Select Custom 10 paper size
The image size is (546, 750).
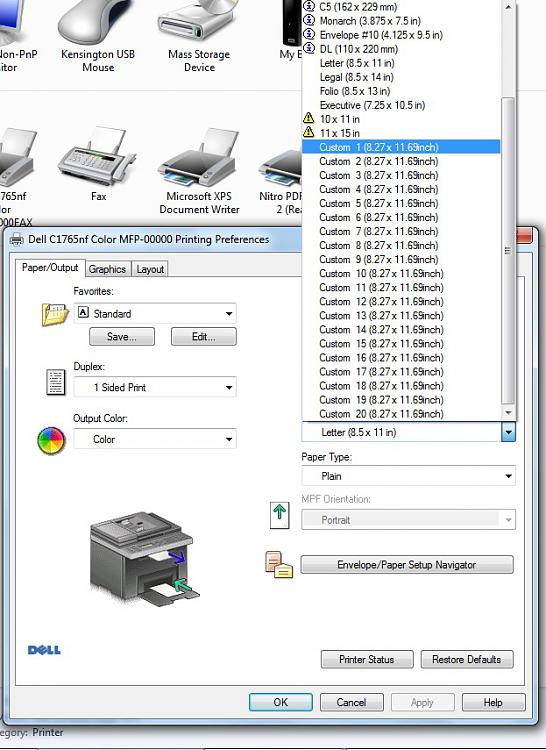[401, 274]
